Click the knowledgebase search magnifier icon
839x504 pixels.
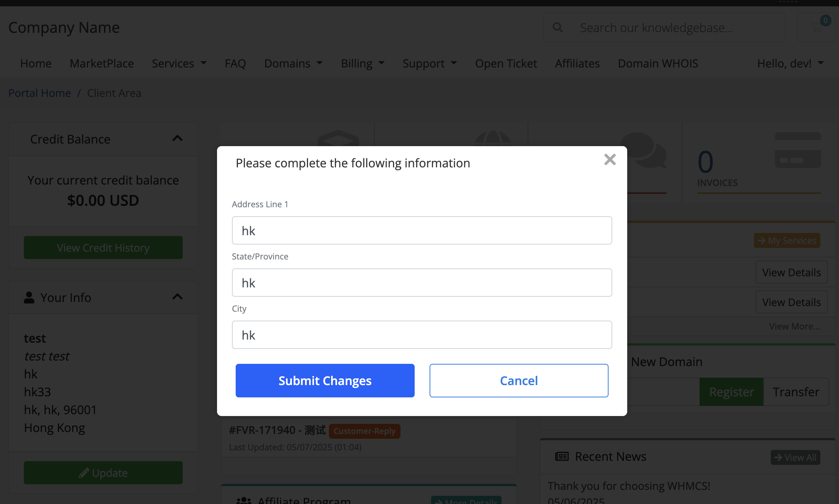(557, 28)
